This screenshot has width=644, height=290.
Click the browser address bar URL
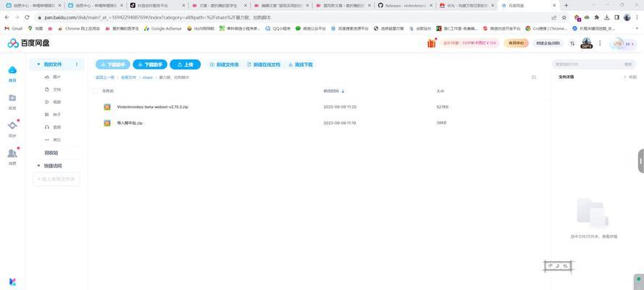[158, 17]
